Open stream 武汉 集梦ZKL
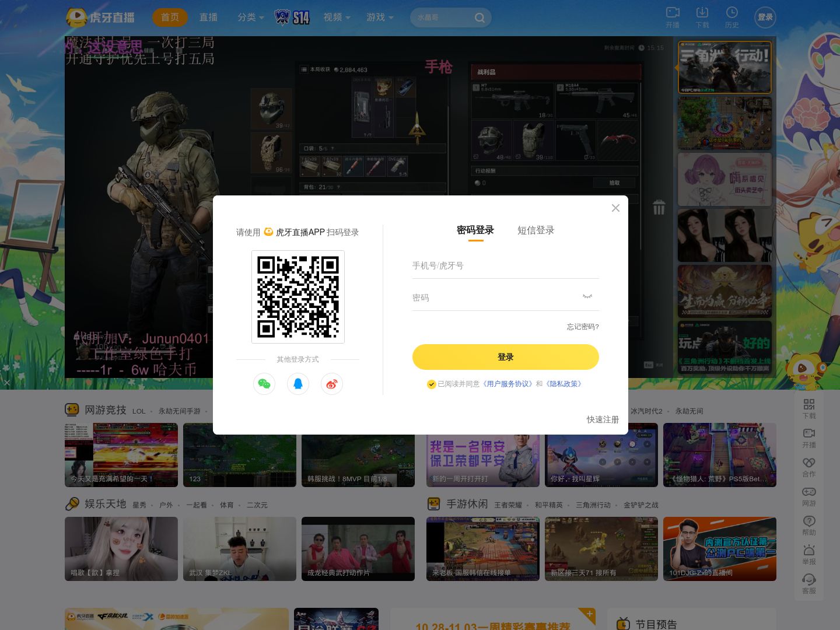Screen dimensions: 840x630 240,549
